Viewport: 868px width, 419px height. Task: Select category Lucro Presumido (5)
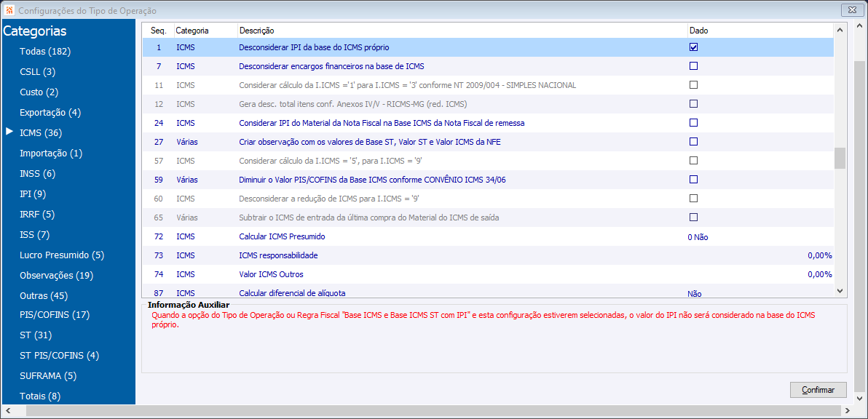61,255
